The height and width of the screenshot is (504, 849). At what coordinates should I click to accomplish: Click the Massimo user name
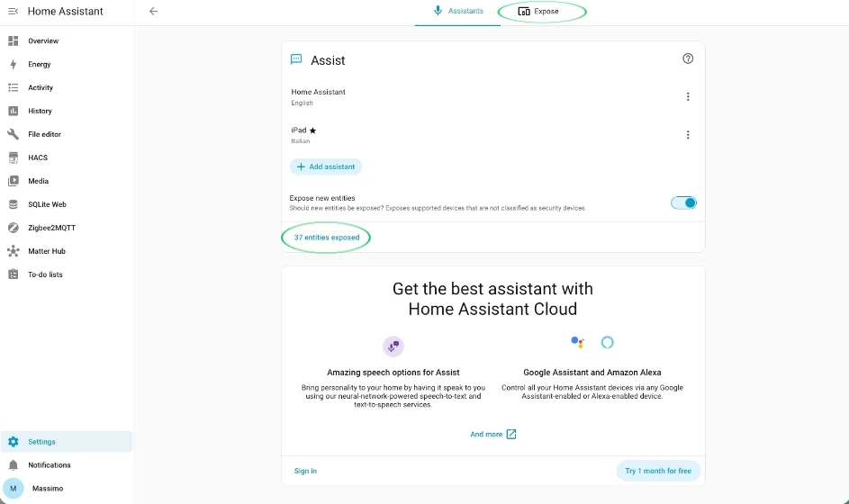[48, 488]
